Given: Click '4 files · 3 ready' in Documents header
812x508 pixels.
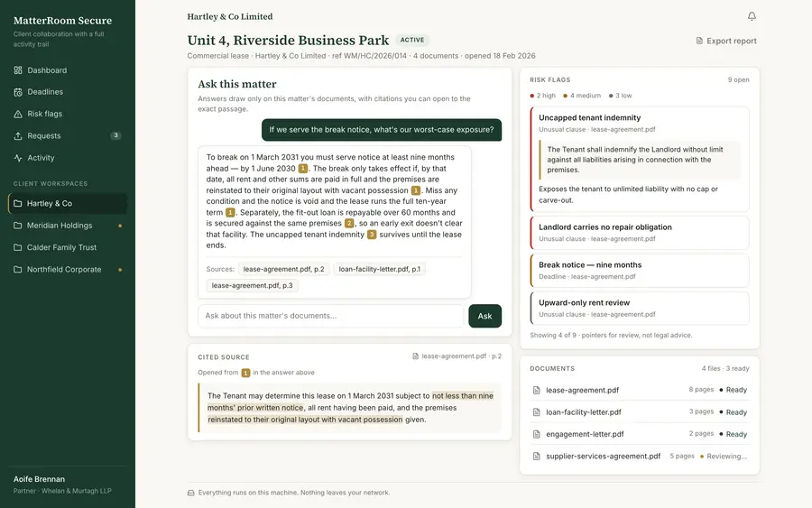Looking at the screenshot, I should [x=725, y=369].
